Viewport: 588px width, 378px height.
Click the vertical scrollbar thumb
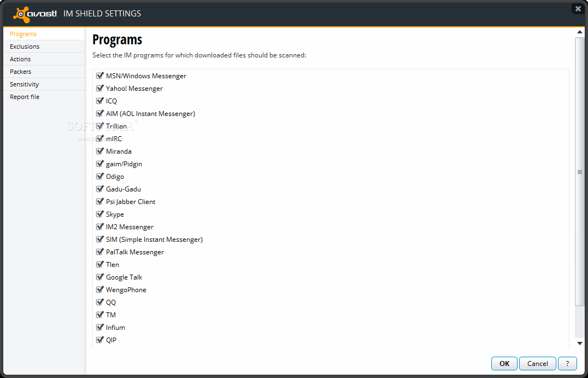click(x=580, y=172)
